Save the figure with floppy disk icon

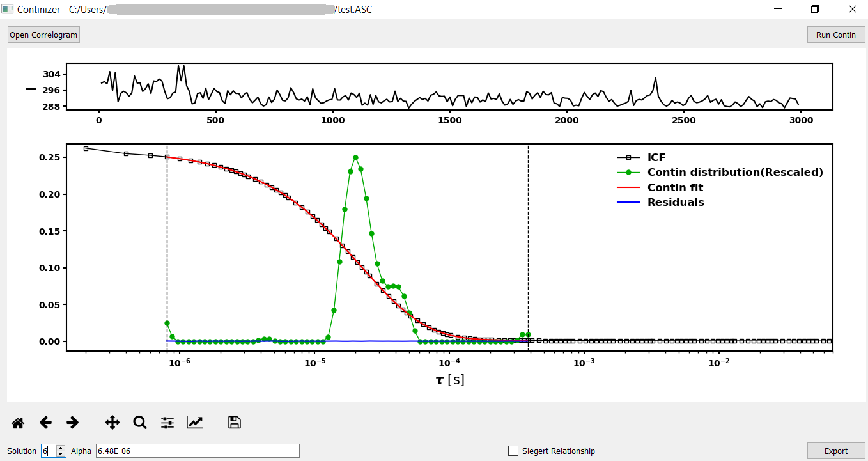click(x=234, y=423)
